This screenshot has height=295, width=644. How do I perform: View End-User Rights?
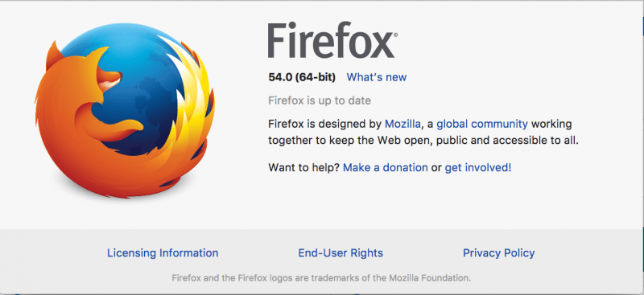341,252
